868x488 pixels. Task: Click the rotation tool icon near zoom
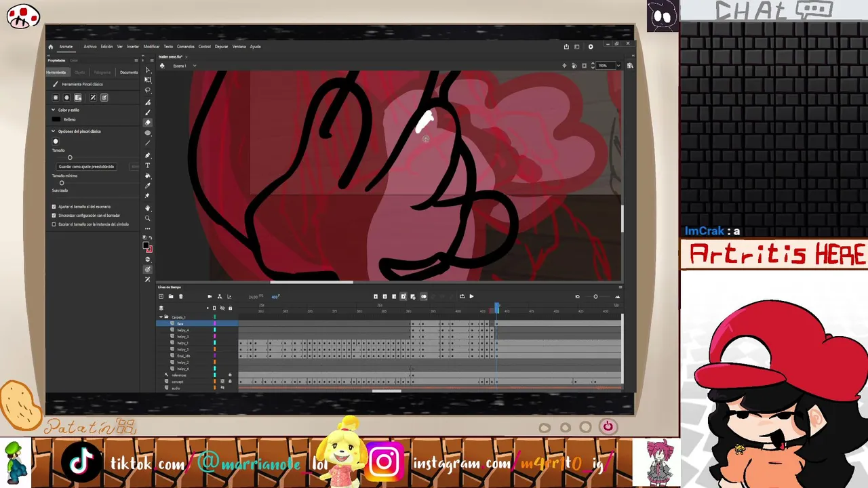pyautogui.click(x=574, y=66)
